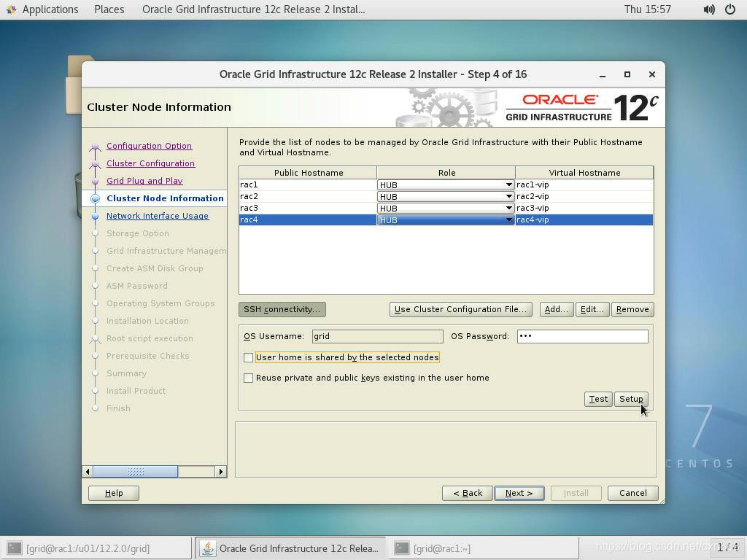Click the right arrow of the sidebar scrollbar

pyautogui.click(x=221, y=472)
